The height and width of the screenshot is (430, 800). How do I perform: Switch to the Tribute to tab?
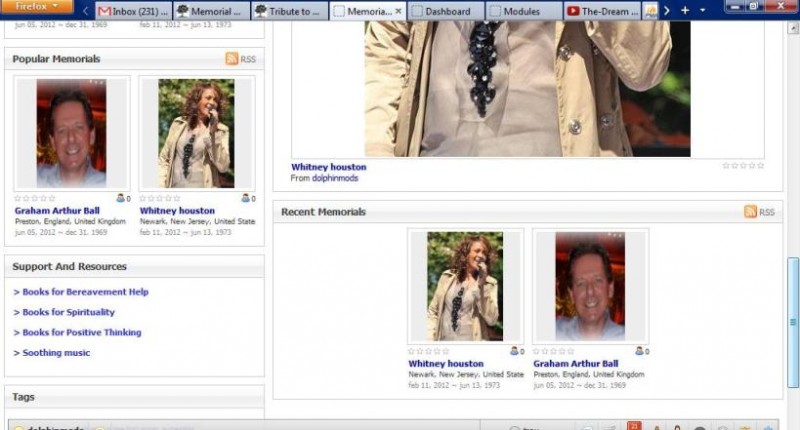point(289,11)
